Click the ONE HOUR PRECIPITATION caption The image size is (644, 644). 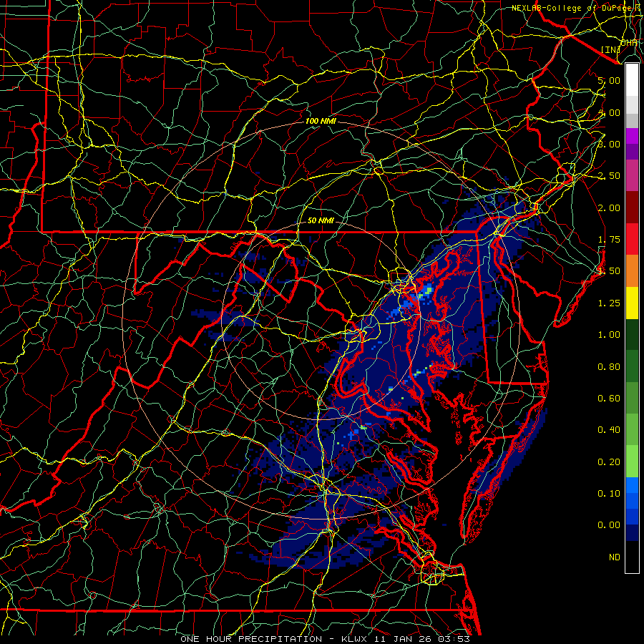(x=251, y=639)
